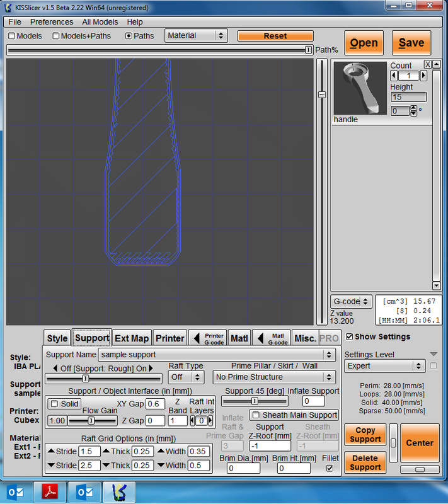This screenshot has width=448, height=504.
Task: Click the Path% slider handle
Action: click(308, 50)
